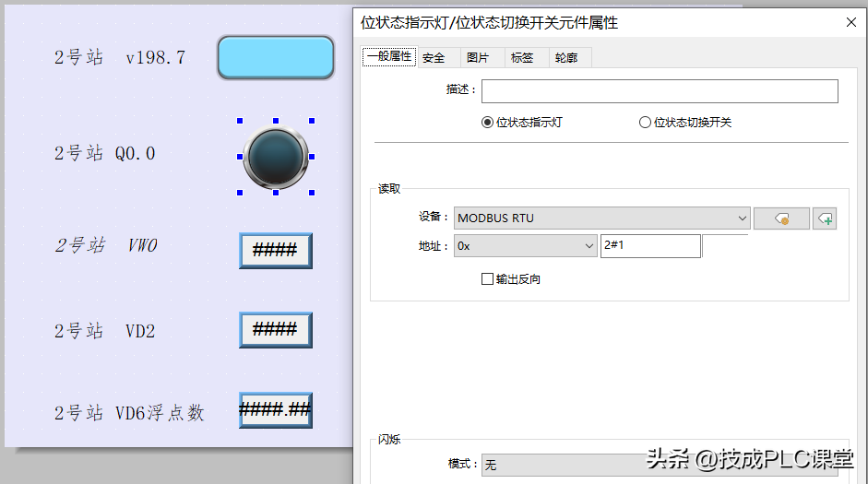Select the VW0 numeric display object
Viewport: 868px width, 484px height.
click(x=275, y=250)
